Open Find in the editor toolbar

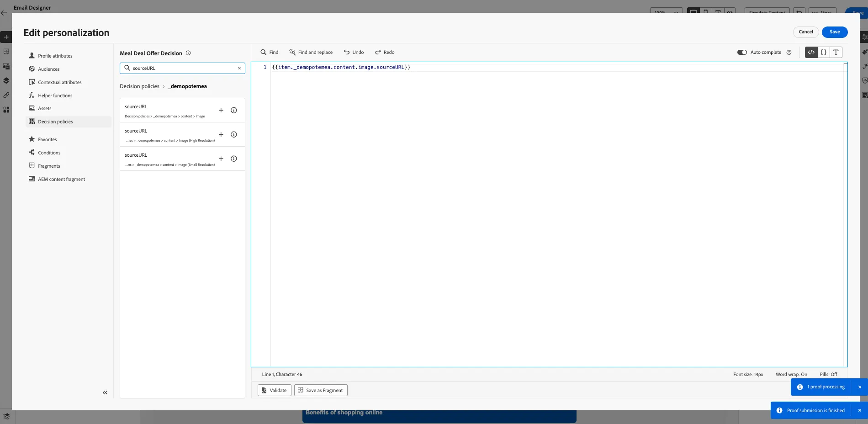coord(270,52)
